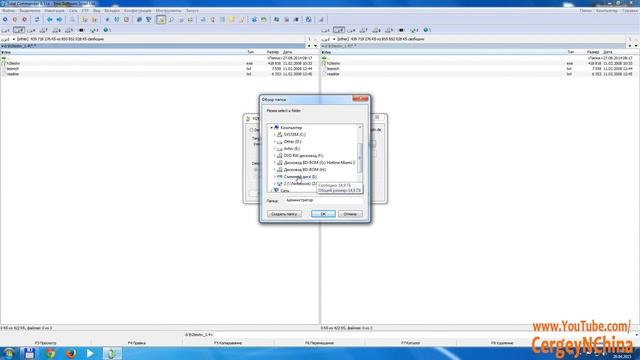Click F3 Просмотр button

[45, 343]
